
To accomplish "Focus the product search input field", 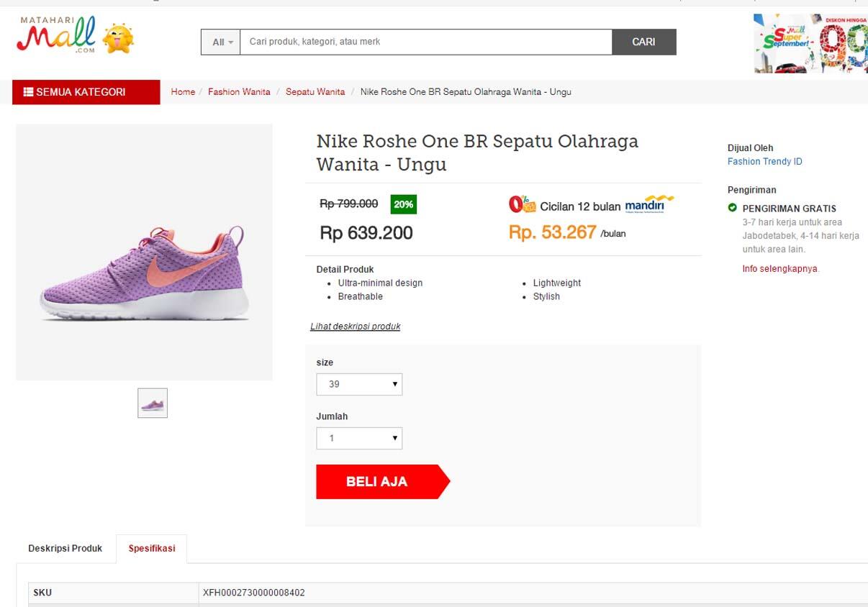I will (426, 42).
